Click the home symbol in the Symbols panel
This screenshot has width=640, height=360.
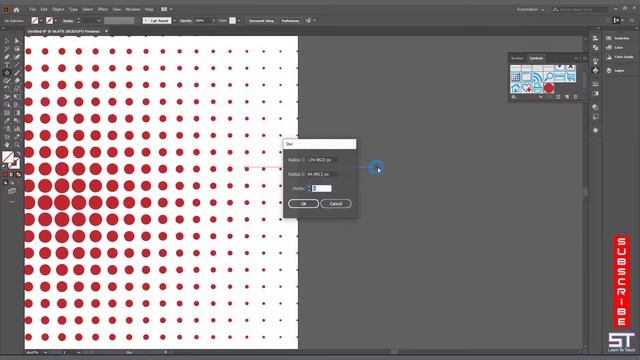click(516, 87)
